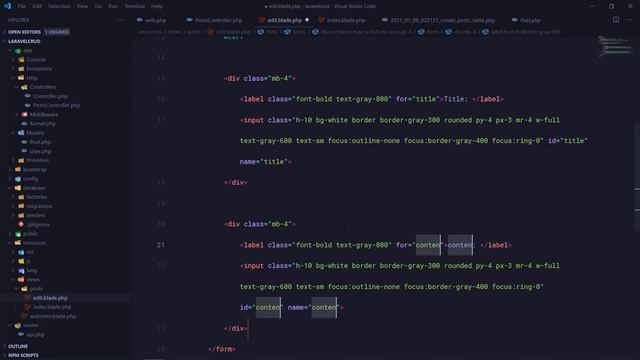Open Kernel.php in the explorer

point(42,124)
